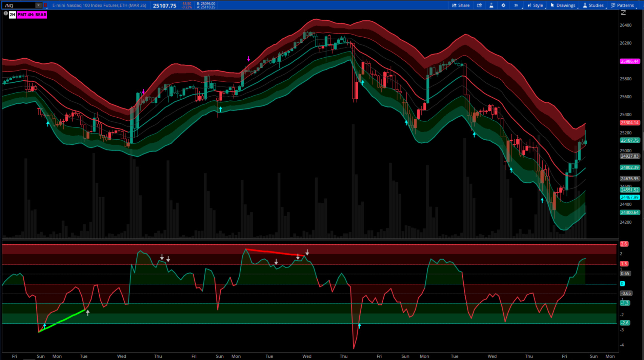Click the flask Edit Studies icon

click(491, 5)
